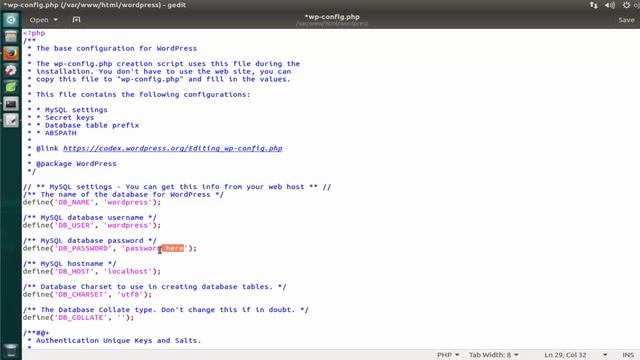This screenshot has height=360, width=640.
Task: Open the PHP language selector dropdown
Action: pos(448,355)
